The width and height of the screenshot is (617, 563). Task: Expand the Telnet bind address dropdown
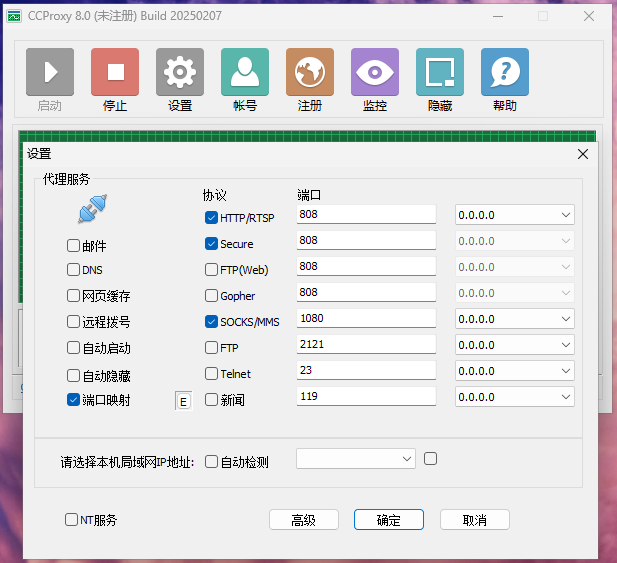[515, 371]
